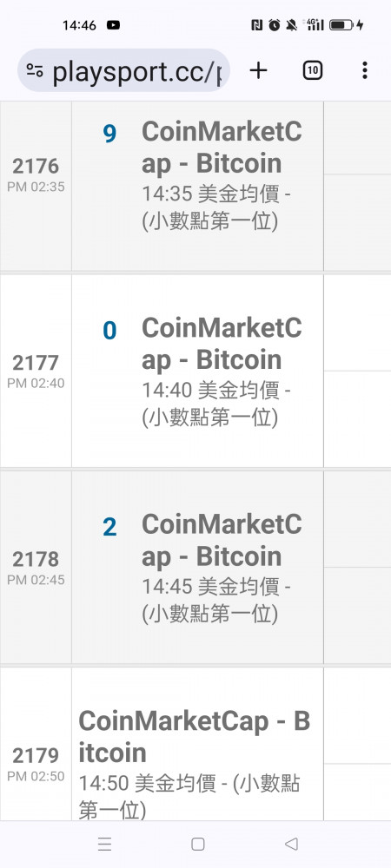
Task: Tap the alarm clock icon in status bar
Action: [275, 25]
